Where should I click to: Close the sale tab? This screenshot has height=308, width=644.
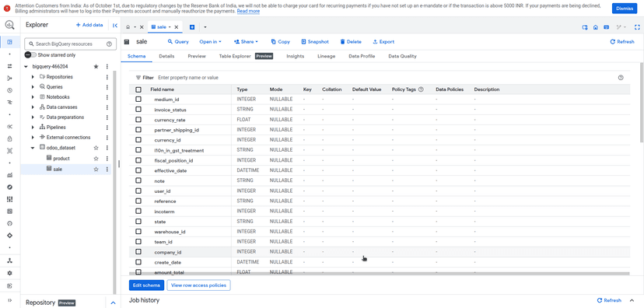[177, 27]
